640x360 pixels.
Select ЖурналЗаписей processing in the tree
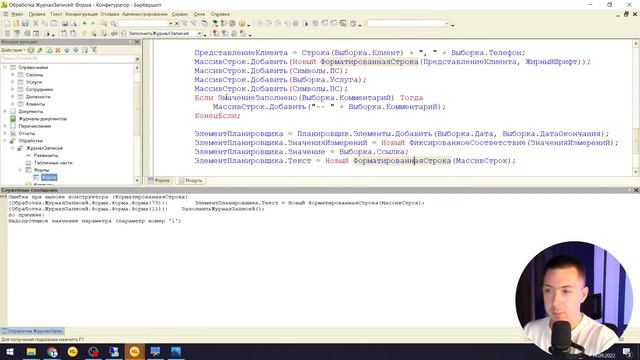click(x=44, y=148)
